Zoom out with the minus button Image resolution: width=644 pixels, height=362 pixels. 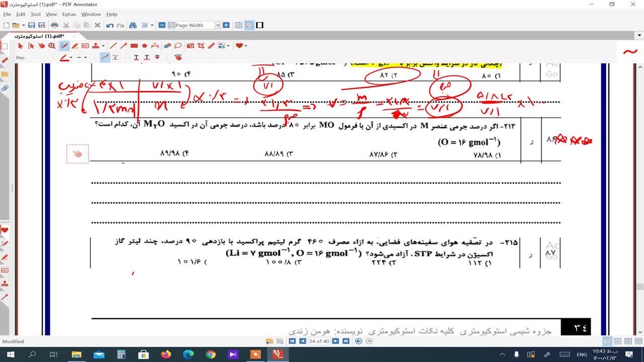click(x=162, y=25)
